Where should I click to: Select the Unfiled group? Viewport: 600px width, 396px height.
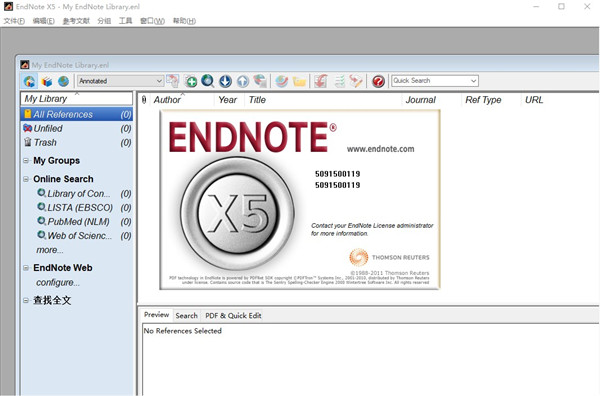(77, 129)
